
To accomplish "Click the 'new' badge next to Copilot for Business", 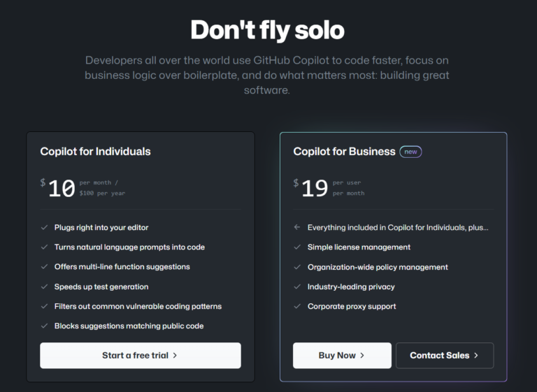I will tap(410, 152).
